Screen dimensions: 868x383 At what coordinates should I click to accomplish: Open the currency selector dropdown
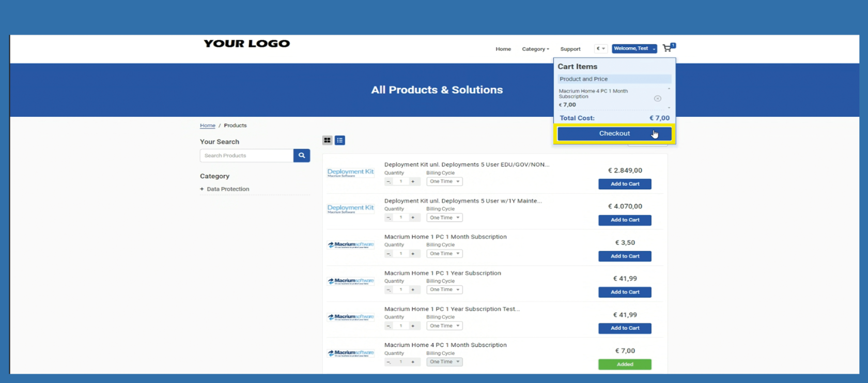click(600, 49)
